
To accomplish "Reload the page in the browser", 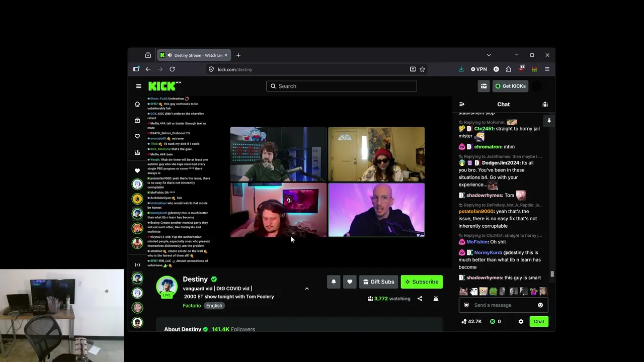I will pyautogui.click(x=172, y=69).
